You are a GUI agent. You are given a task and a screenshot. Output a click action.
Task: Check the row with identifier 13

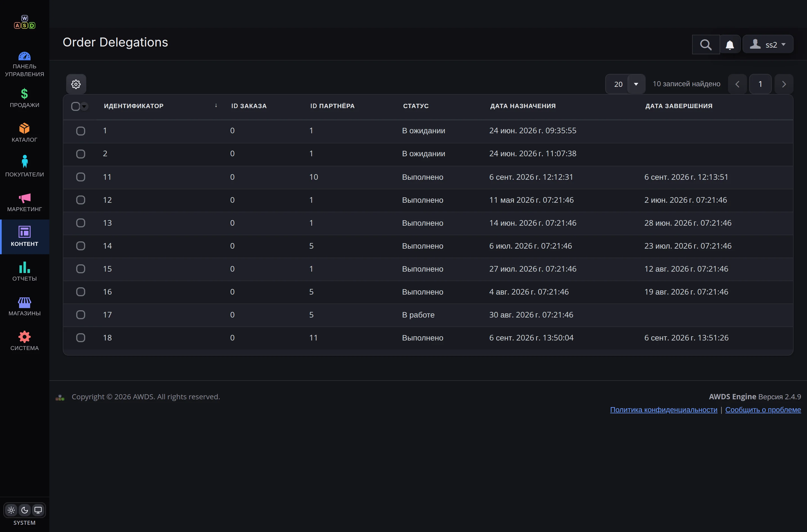(80, 223)
